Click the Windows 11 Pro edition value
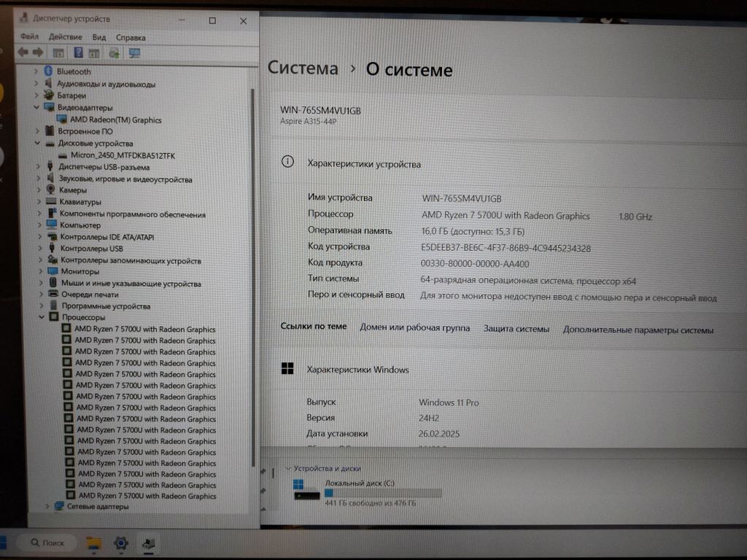The image size is (747, 560). coord(449,402)
